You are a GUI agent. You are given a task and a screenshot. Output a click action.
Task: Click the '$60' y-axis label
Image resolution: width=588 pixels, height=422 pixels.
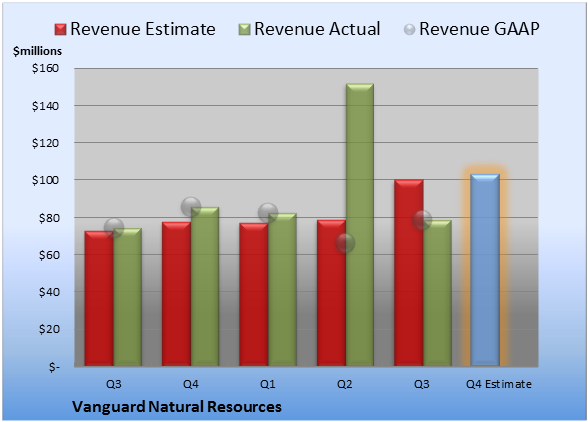click(49, 255)
